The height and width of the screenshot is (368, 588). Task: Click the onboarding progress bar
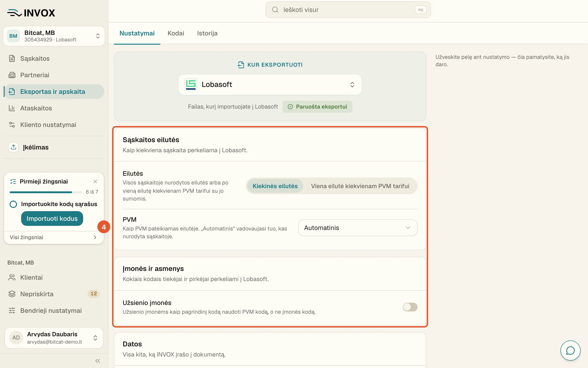tap(46, 192)
